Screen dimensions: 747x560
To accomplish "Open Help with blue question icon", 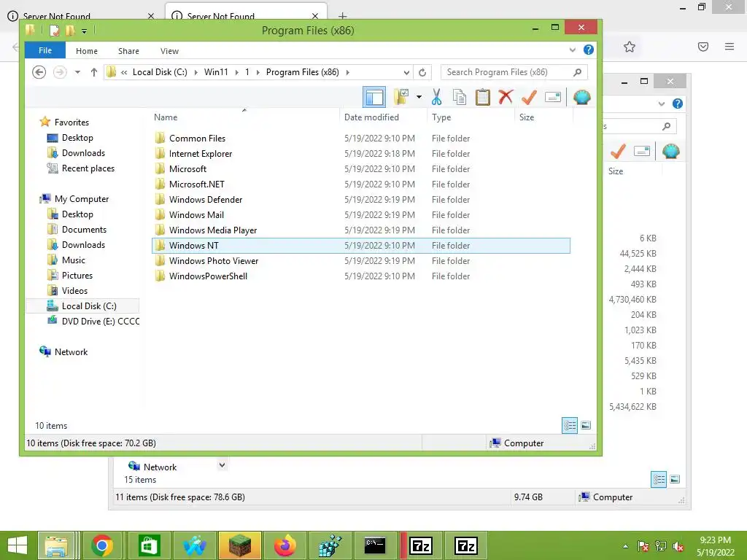I will pyautogui.click(x=589, y=50).
